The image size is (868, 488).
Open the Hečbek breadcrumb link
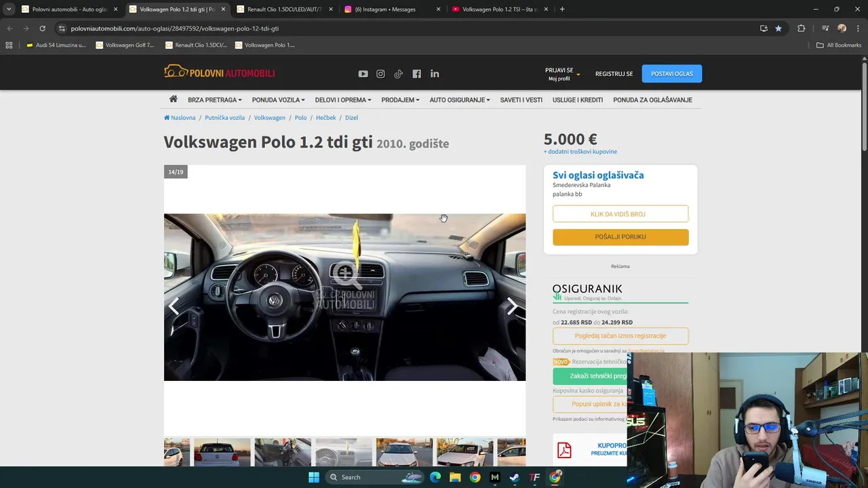[325, 118]
